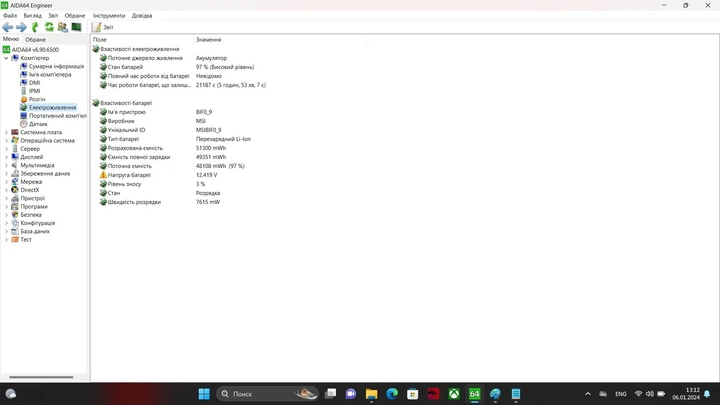Select Розгін tree item
Viewport: 720px width, 405px height.
tap(37, 99)
